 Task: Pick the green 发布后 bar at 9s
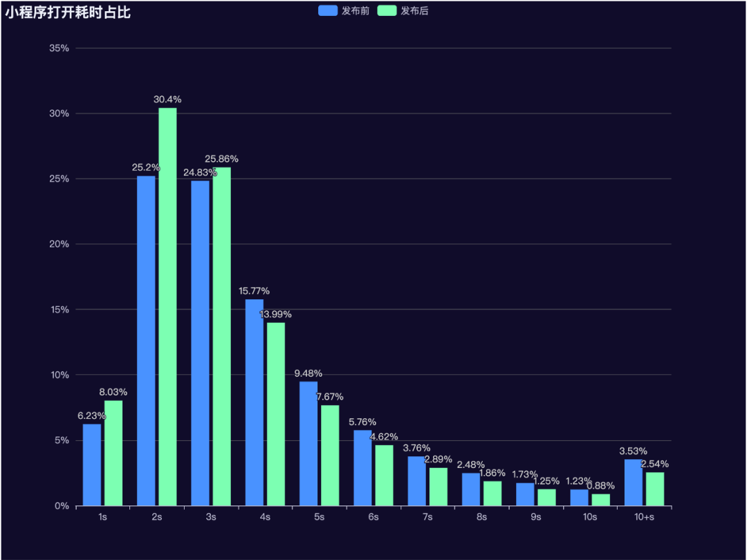pyautogui.click(x=547, y=498)
